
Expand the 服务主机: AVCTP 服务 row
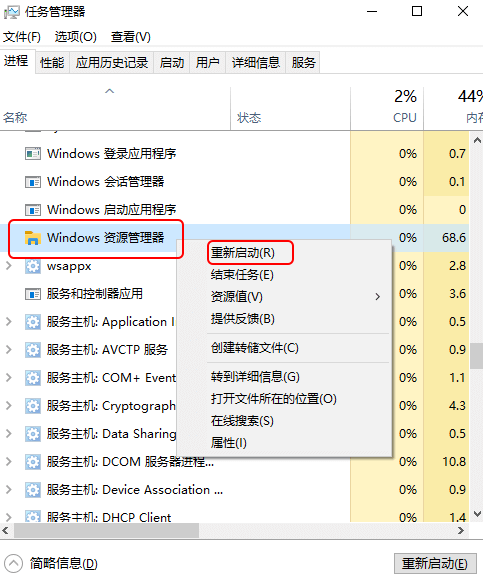(9, 350)
